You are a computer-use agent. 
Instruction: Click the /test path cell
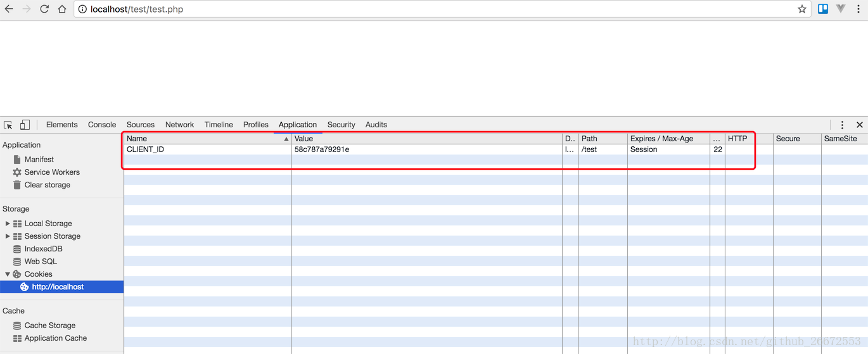(603, 149)
